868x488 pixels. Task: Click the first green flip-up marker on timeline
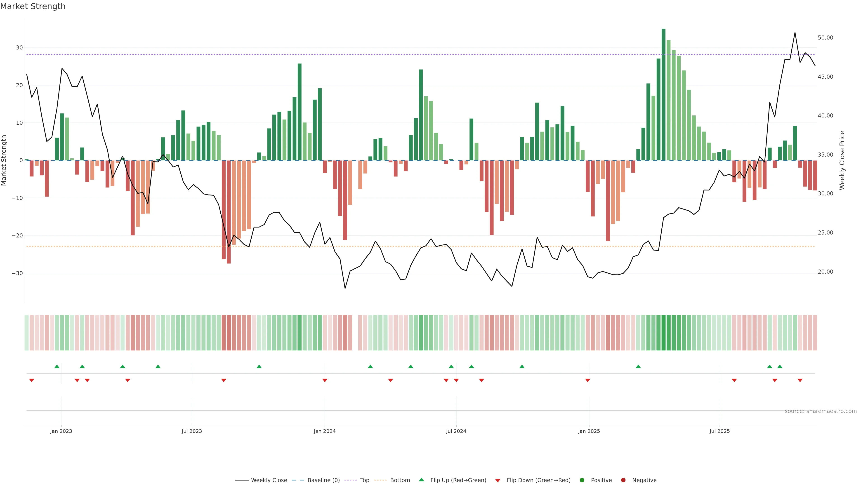57,366
